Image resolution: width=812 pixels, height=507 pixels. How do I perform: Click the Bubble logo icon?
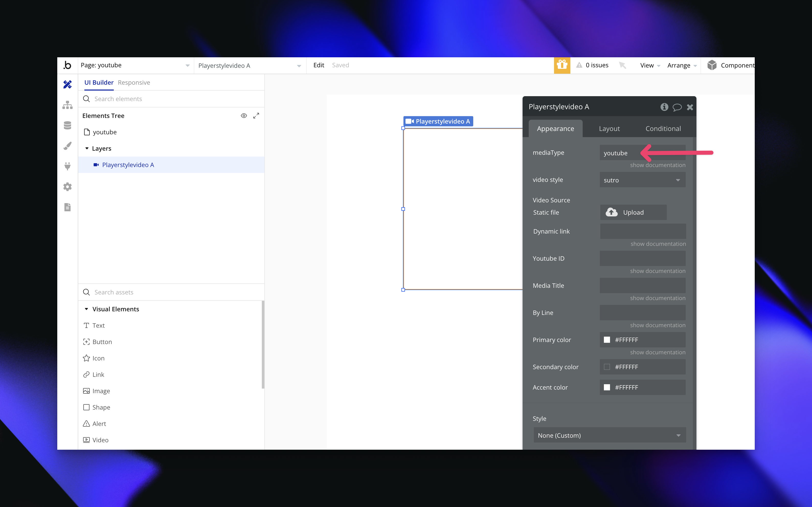tap(67, 65)
